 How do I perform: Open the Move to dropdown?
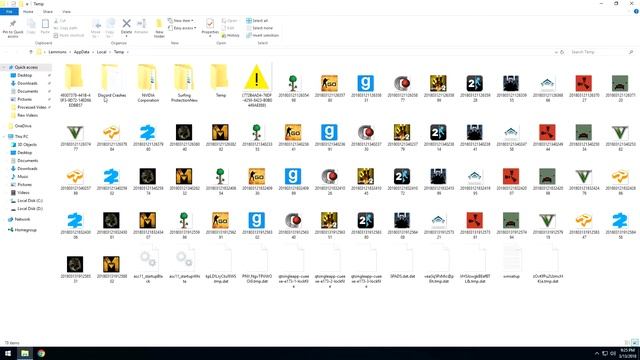[x=96, y=28]
